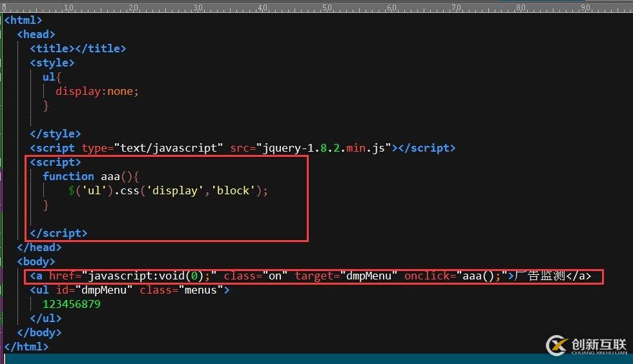Select the opening <style> tag
Screen dimensions: 633x364
[52, 63]
